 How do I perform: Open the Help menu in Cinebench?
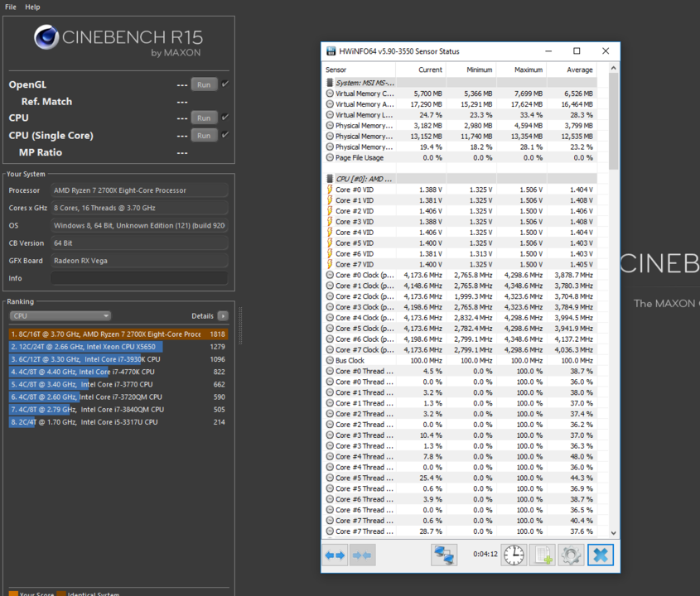32,7
